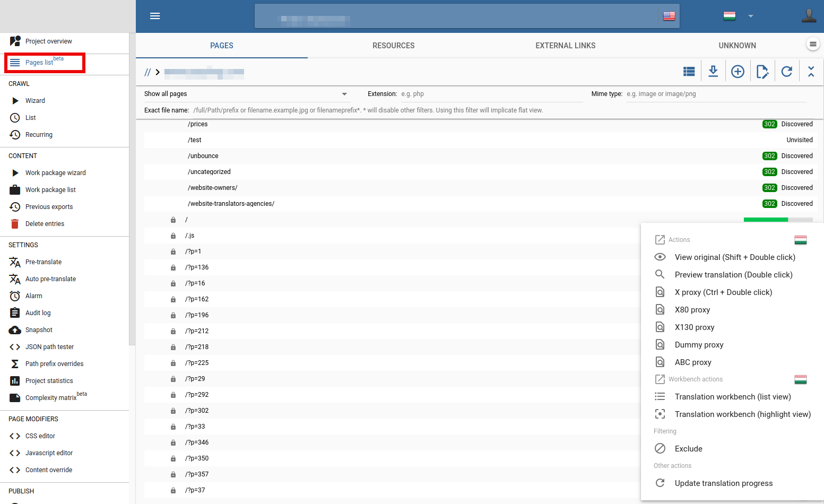Select the /website-owners/ page row

[x=480, y=188]
